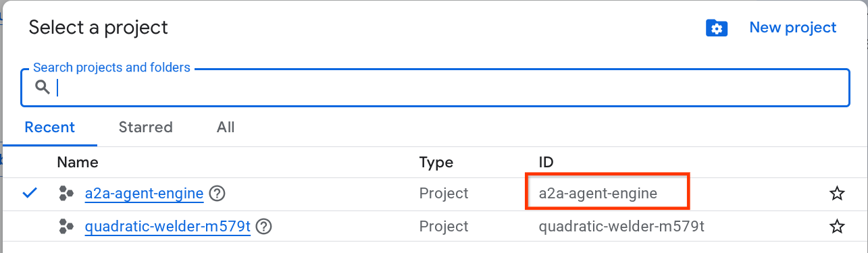Screen dimensions: 868x253
Task: Focus the Search projects and folders field
Action: (x=435, y=87)
